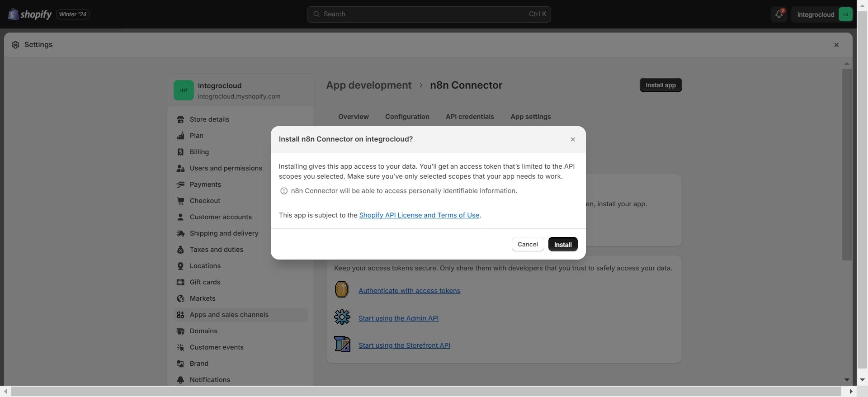Click the Storefront API icon

coord(342,344)
